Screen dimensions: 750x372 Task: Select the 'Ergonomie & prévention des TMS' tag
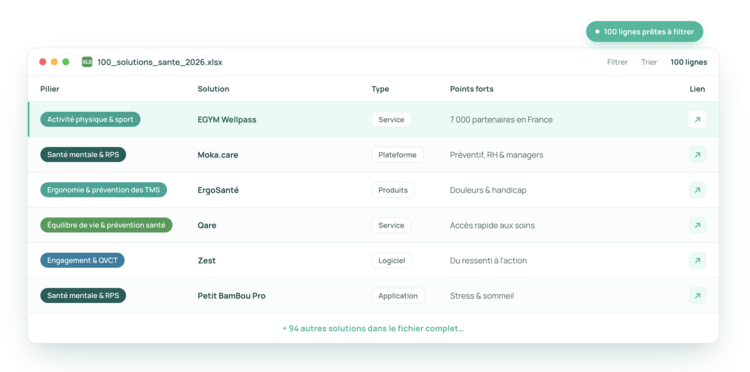[x=103, y=190]
